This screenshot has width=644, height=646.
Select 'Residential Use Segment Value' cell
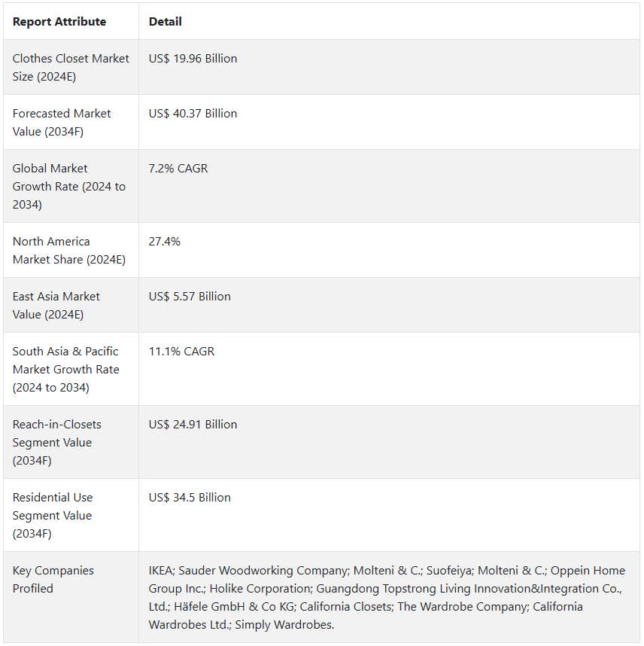[x=53, y=515]
